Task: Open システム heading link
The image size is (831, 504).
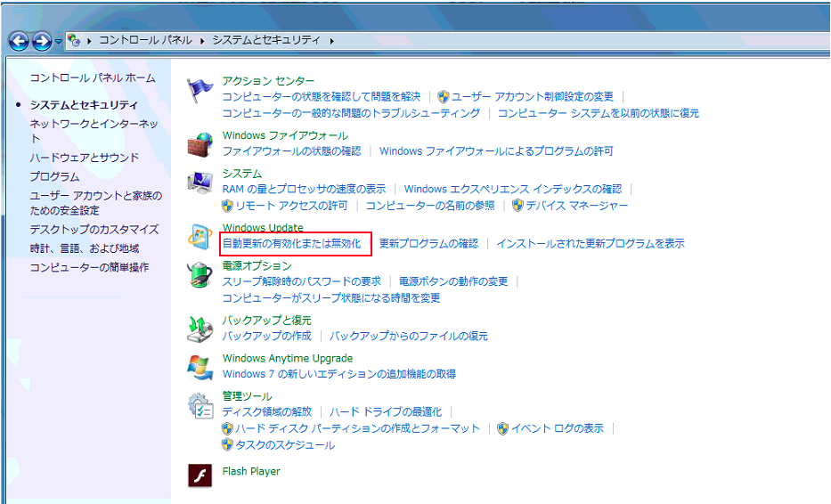Action: pos(242,174)
